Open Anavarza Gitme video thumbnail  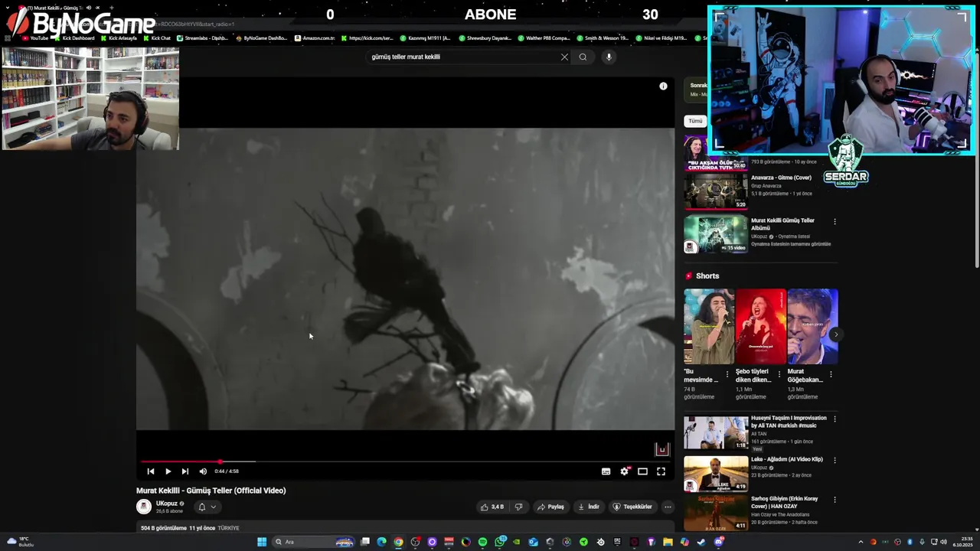pyautogui.click(x=716, y=191)
